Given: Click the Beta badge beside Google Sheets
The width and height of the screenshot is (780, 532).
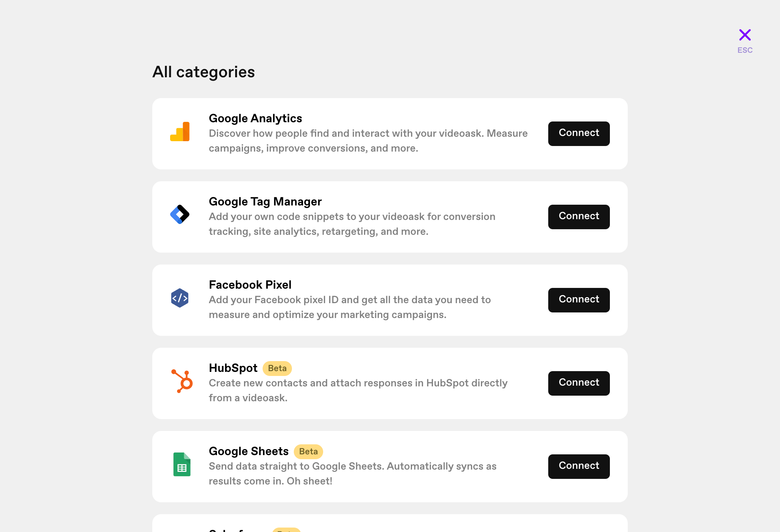Looking at the screenshot, I should [x=309, y=451].
